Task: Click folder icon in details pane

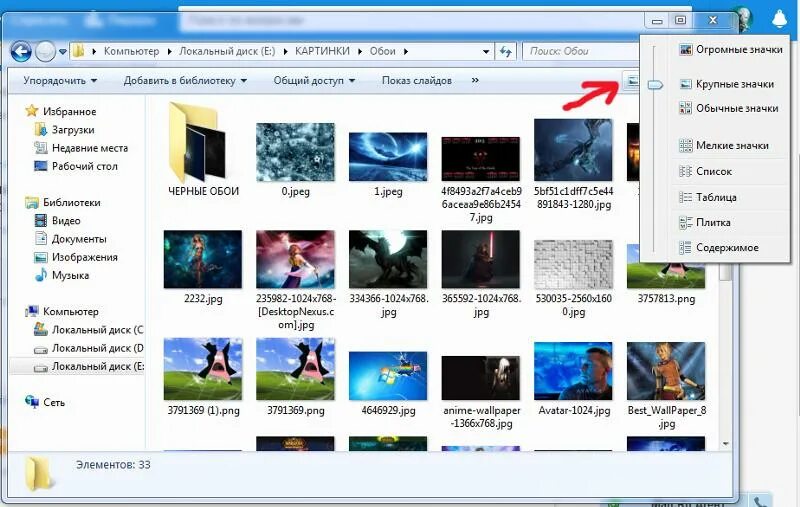Action: (x=39, y=473)
